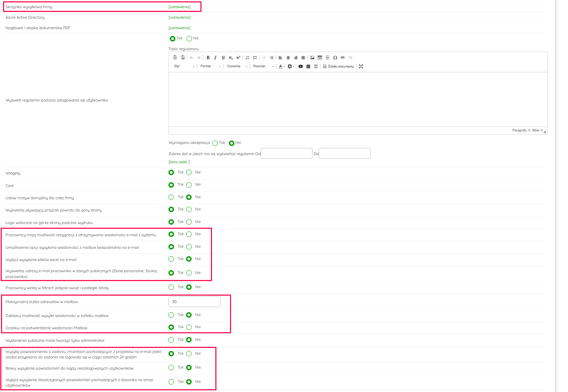Select Tak for Wymagana akceptacja
The height and width of the screenshot is (392, 568).
tap(215, 143)
